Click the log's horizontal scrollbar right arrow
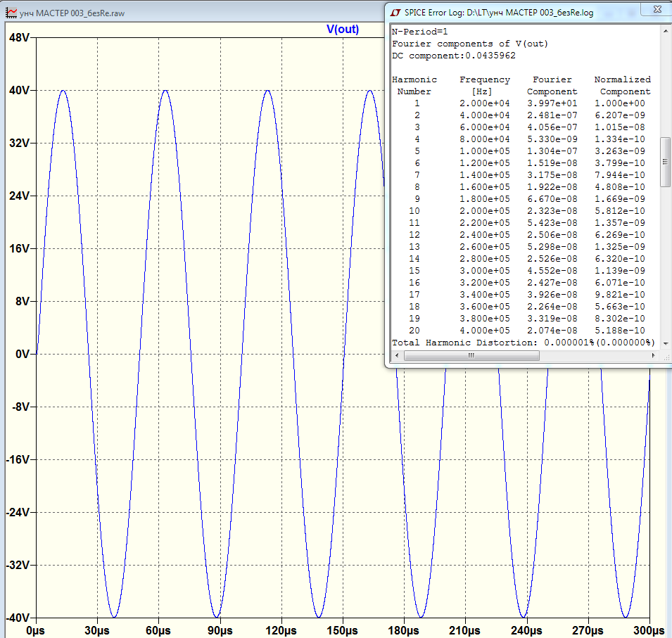672x638 pixels. click(x=654, y=356)
